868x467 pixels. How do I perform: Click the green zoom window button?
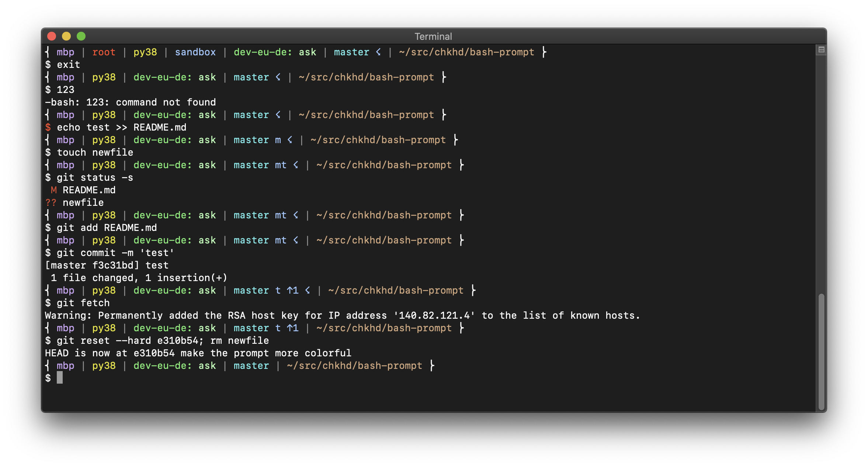point(81,36)
